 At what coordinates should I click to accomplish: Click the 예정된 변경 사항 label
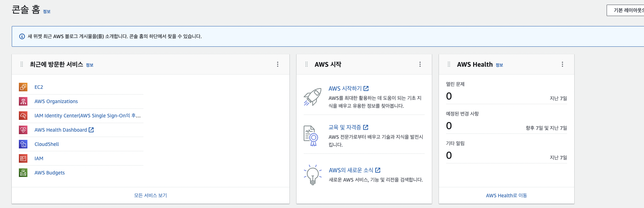click(462, 114)
